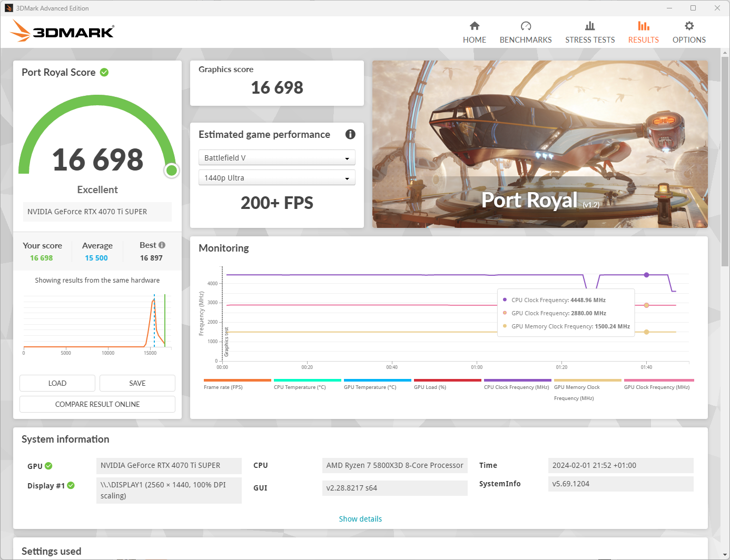
Task: Click the green check beside Port Royal Score
Action: pyautogui.click(x=104, y=72)
